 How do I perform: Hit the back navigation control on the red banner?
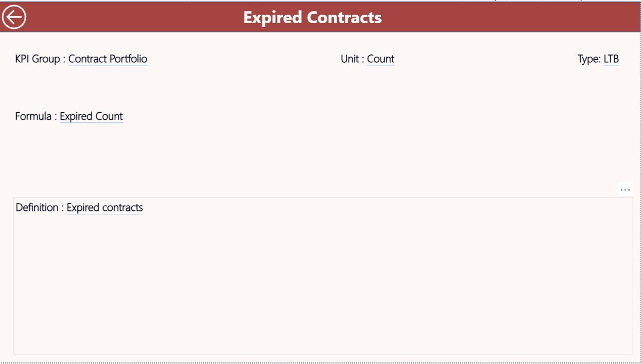coord(14,17)
